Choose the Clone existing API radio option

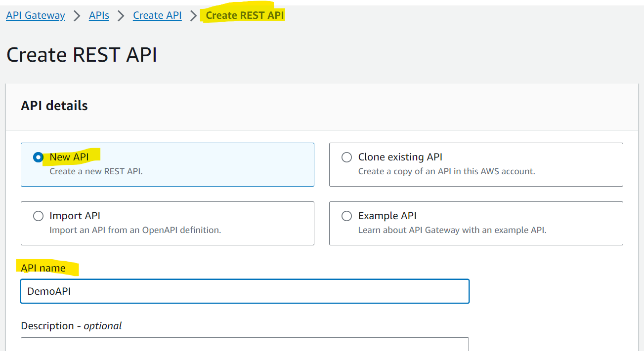[347, 157]
